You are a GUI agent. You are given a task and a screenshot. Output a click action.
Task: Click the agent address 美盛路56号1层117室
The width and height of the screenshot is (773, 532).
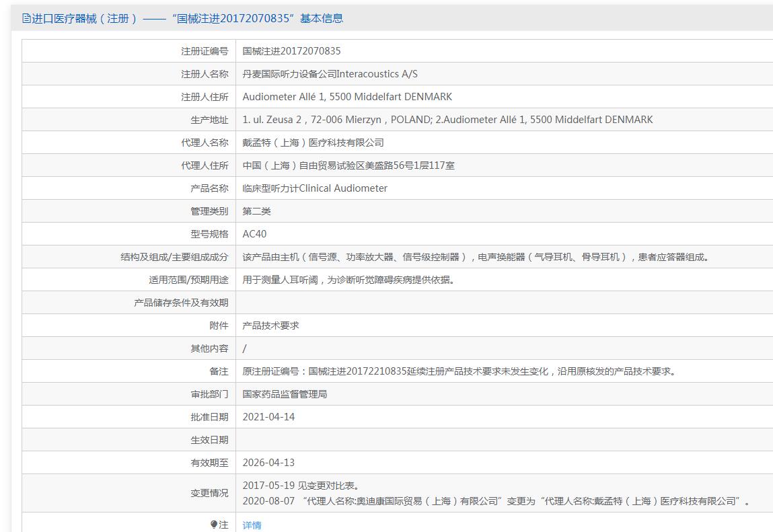click(348, 165)
